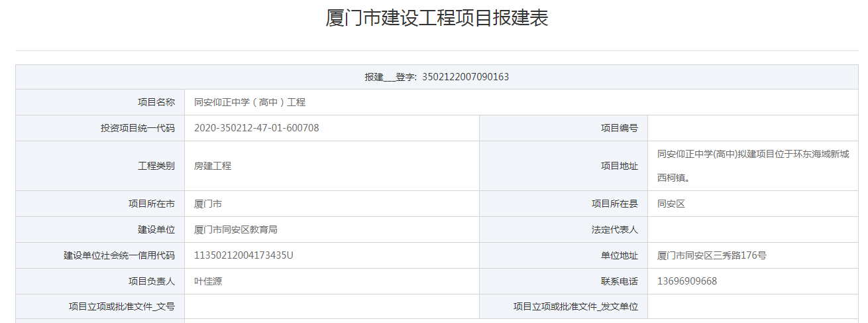The width and height of the screenshot is (868, 323).
Task: Click the 同安区 county value
Action: pos(671,204)
